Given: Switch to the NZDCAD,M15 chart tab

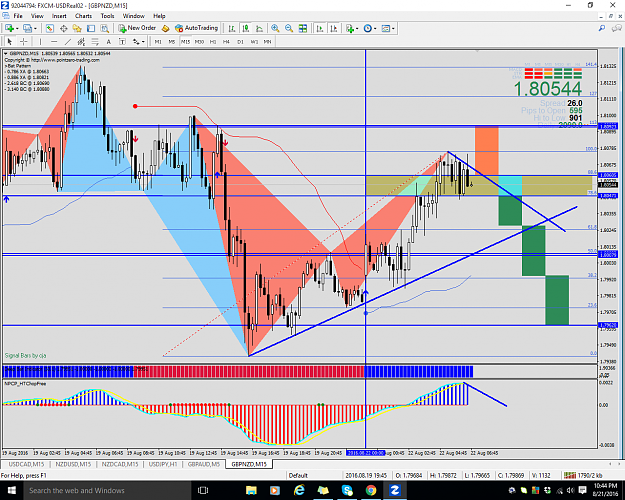Looking at the screenshot, I should click(120, 464).
